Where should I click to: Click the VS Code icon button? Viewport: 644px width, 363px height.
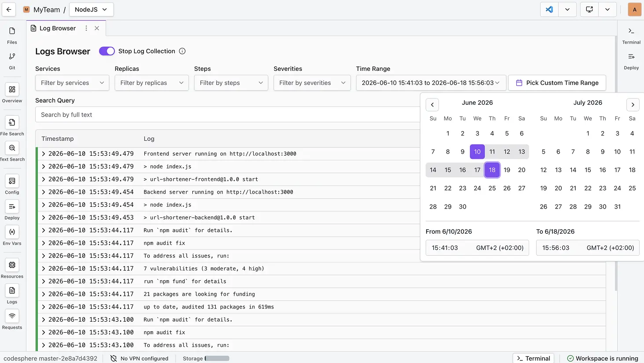549,9
